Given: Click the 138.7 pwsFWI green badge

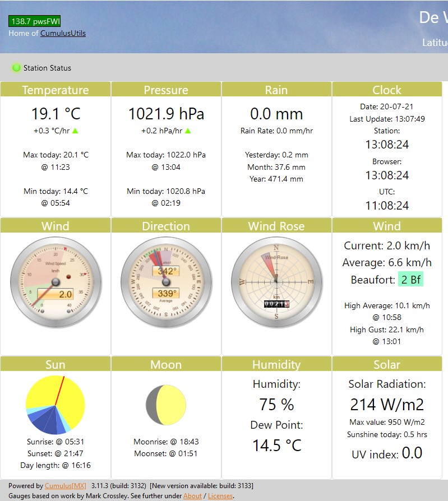Looking at the screenshot, I should pos(34,21).
